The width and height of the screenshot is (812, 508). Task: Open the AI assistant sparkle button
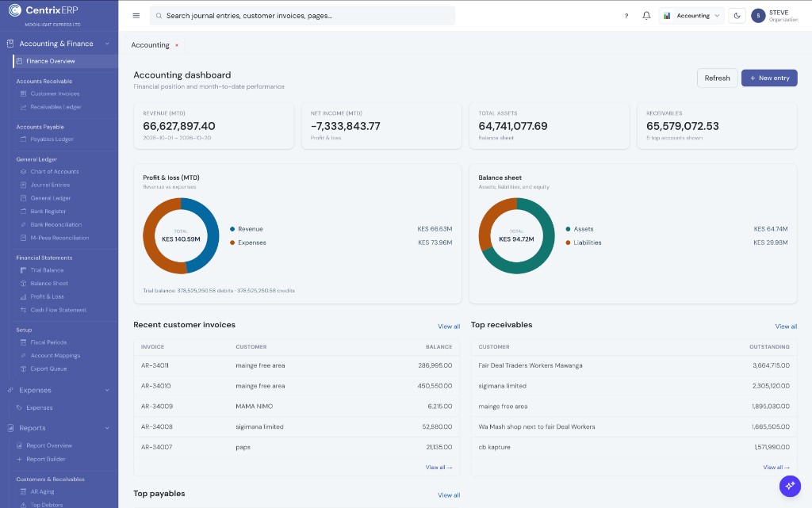pos(790,486)
